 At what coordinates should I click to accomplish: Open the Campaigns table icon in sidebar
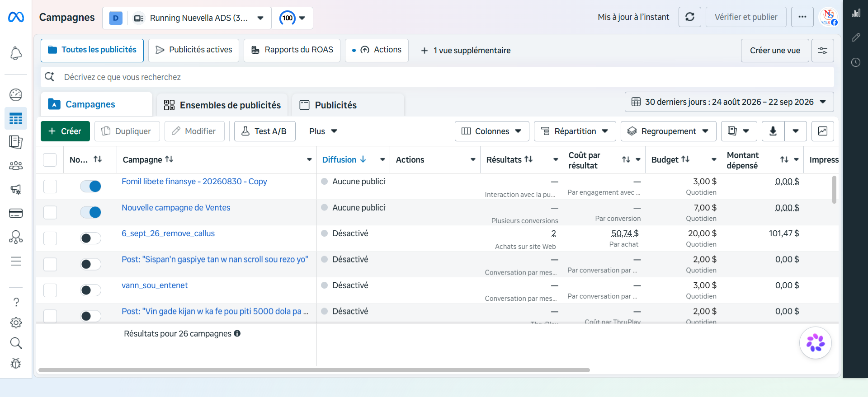[16, 119]
